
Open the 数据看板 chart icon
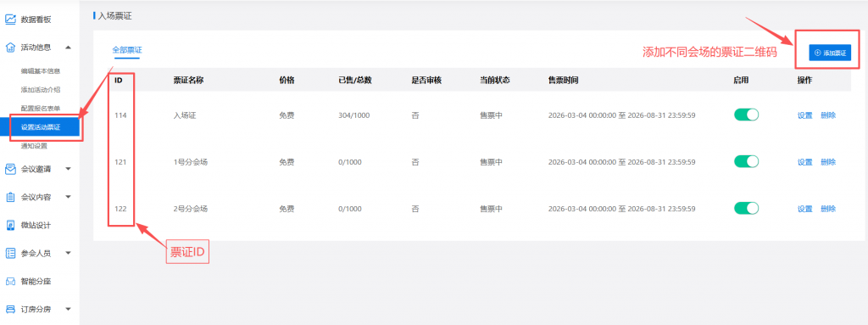click(10, 20)
